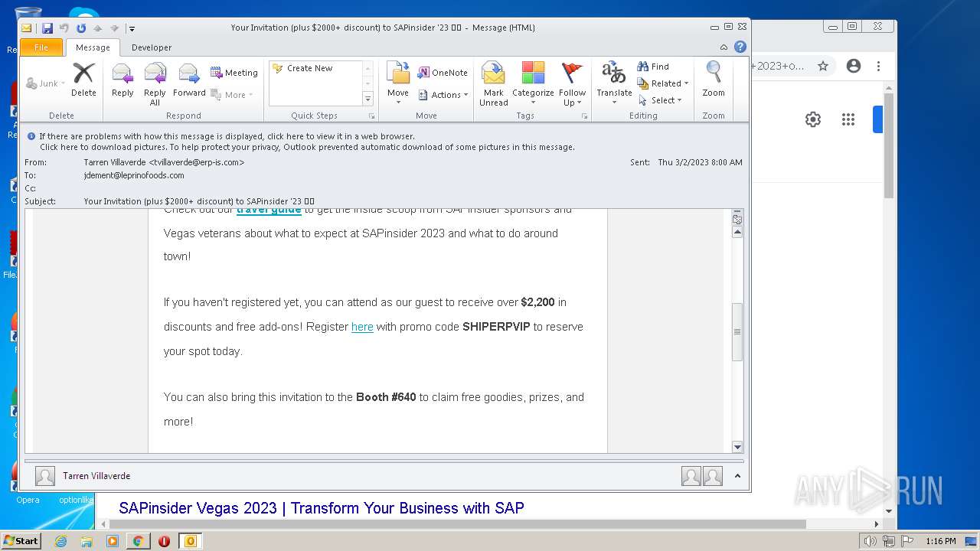This screenshot has height=551, width=980.
Task: Open Categorize color menu
Action: point(533,84)
